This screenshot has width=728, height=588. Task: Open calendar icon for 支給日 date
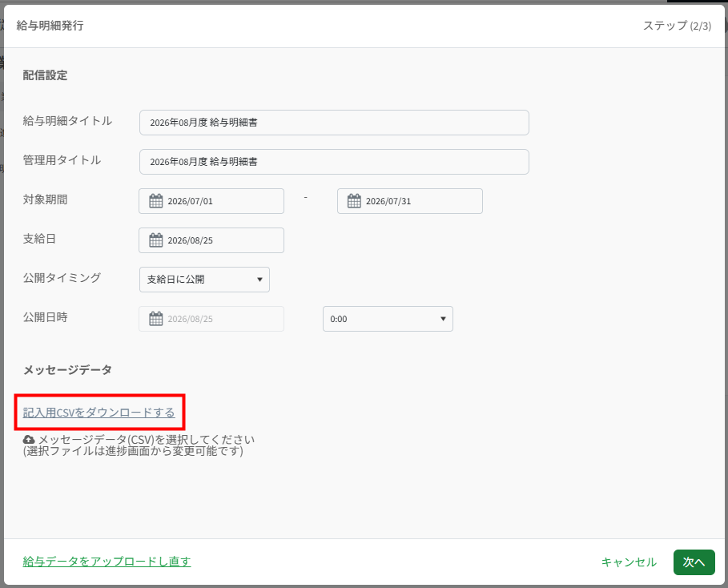pyautogui.click(x=155, y=240)
